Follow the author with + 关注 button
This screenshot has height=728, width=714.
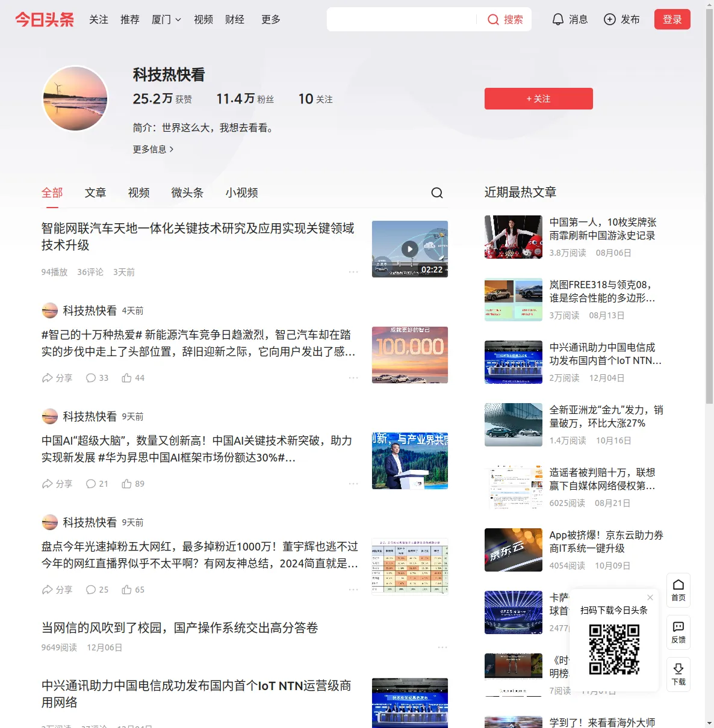[539, 99]
